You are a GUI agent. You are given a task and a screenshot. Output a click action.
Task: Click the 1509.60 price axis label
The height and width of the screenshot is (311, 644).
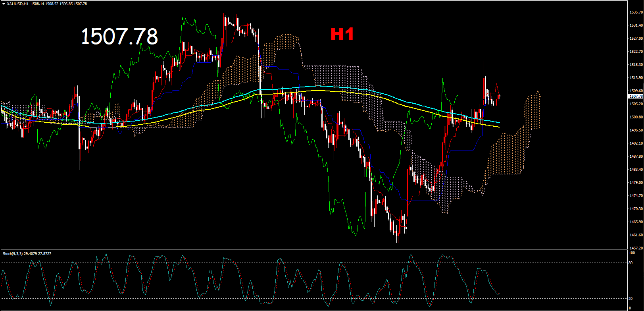[x=636, y=91]
